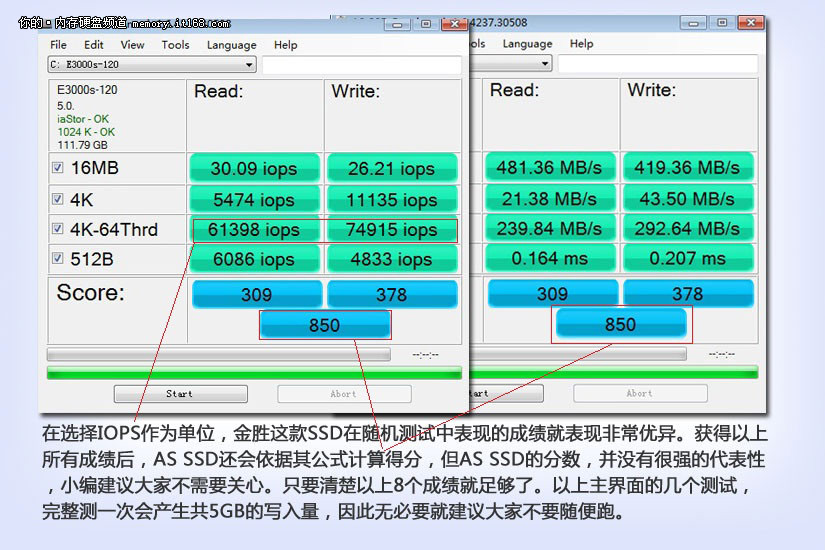Screen dimensions: 825x550
Task: Click the 0.207 ms access time
Action: coord(688,258)
